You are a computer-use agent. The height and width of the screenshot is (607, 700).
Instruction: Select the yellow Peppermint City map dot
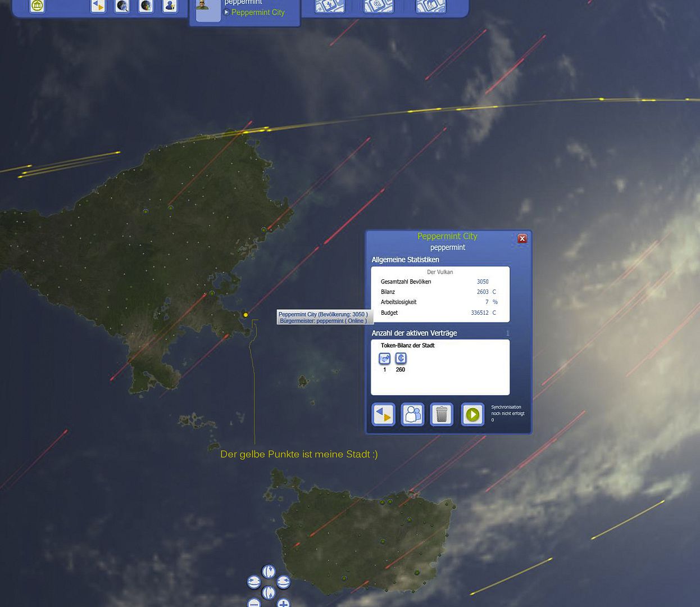[x=246, y=315]
